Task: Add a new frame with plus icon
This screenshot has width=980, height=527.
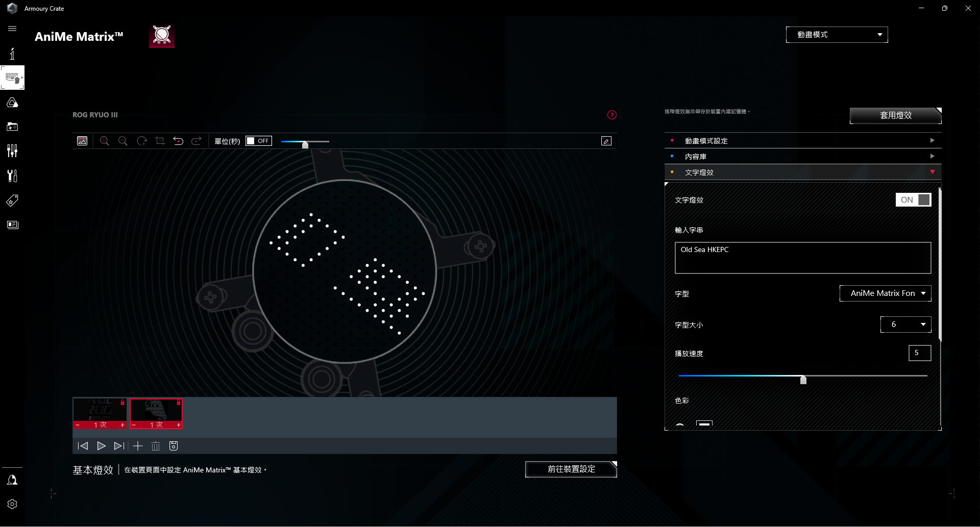Action: [138, 446]
